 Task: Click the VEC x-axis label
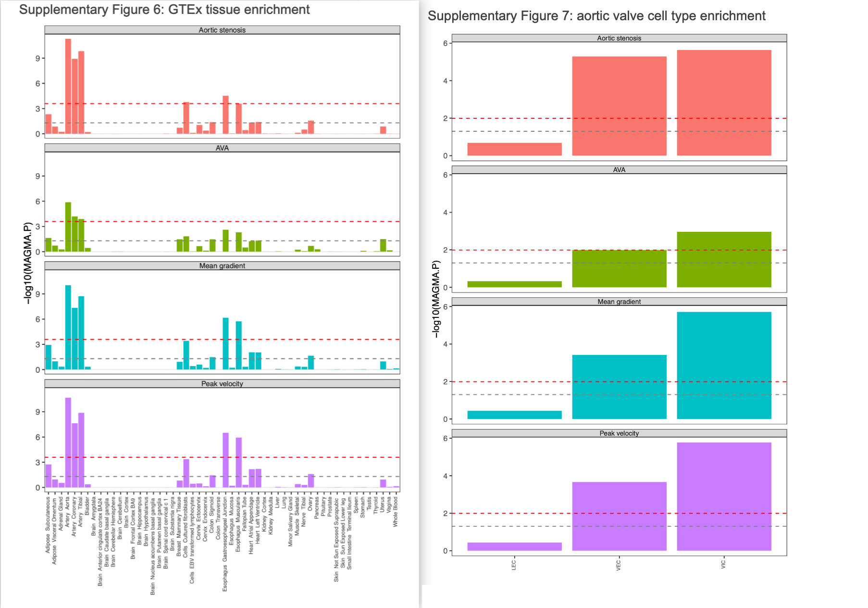pyautogui.click(x=619, y=565)
